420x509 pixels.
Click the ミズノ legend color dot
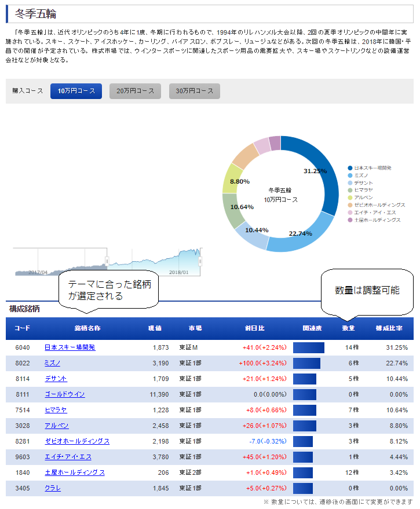350,175
